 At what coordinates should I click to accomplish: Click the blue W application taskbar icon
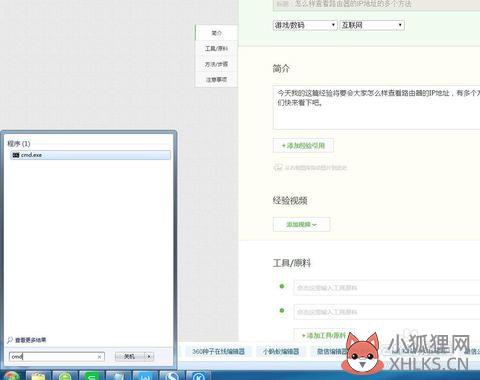(145, 376)
